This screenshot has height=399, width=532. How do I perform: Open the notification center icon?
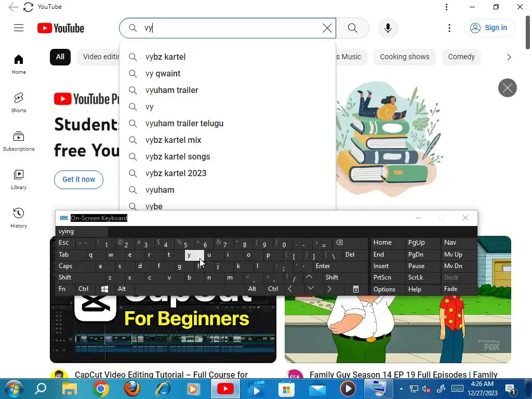511,389
